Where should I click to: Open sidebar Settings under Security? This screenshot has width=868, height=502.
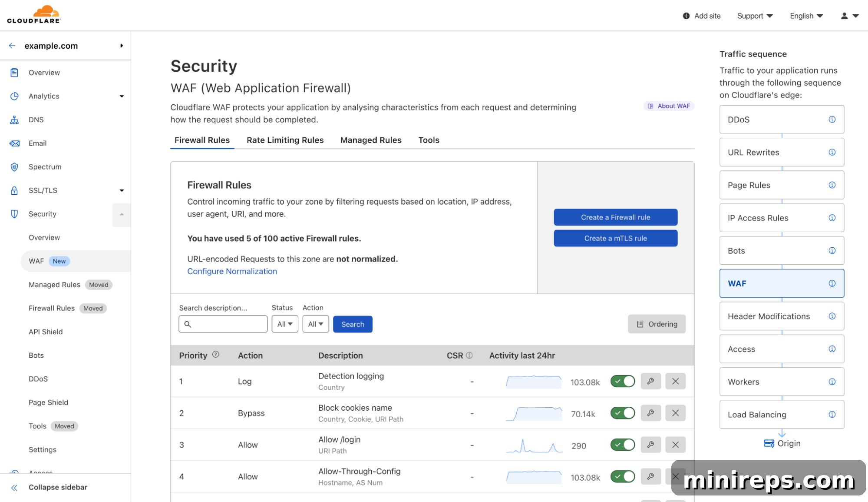(43, 449)
